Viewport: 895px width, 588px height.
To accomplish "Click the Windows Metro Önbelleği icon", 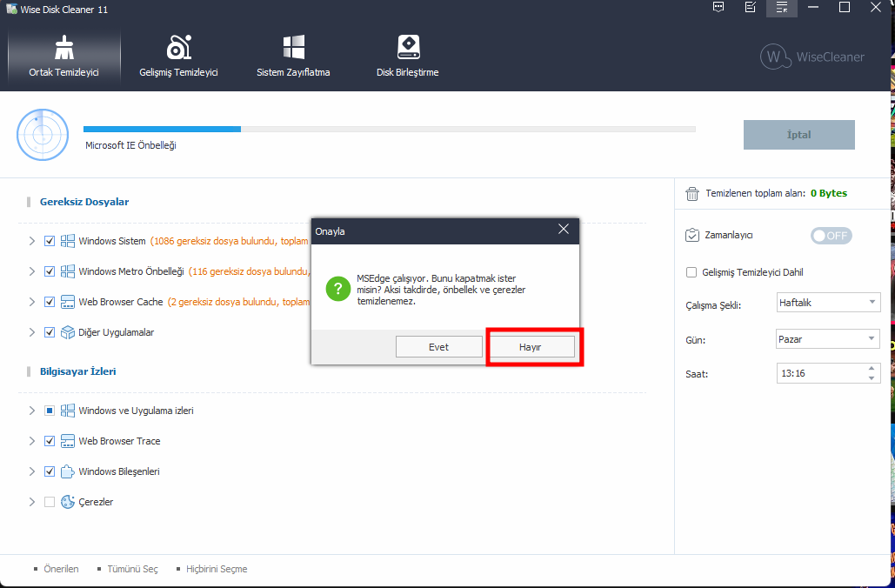I will 68,271.
